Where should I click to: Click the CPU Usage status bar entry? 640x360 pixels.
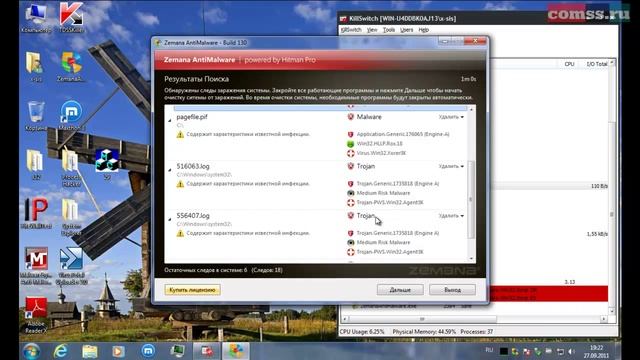(362, 332)
